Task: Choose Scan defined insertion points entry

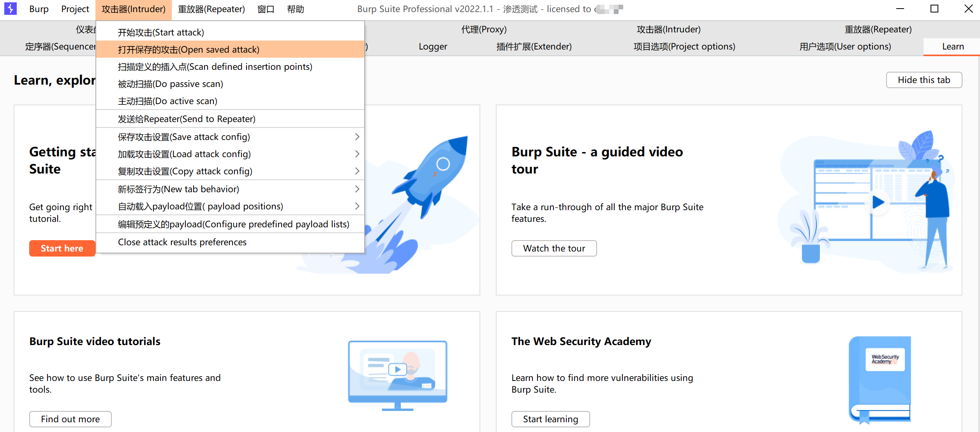Action: [230, 67]
